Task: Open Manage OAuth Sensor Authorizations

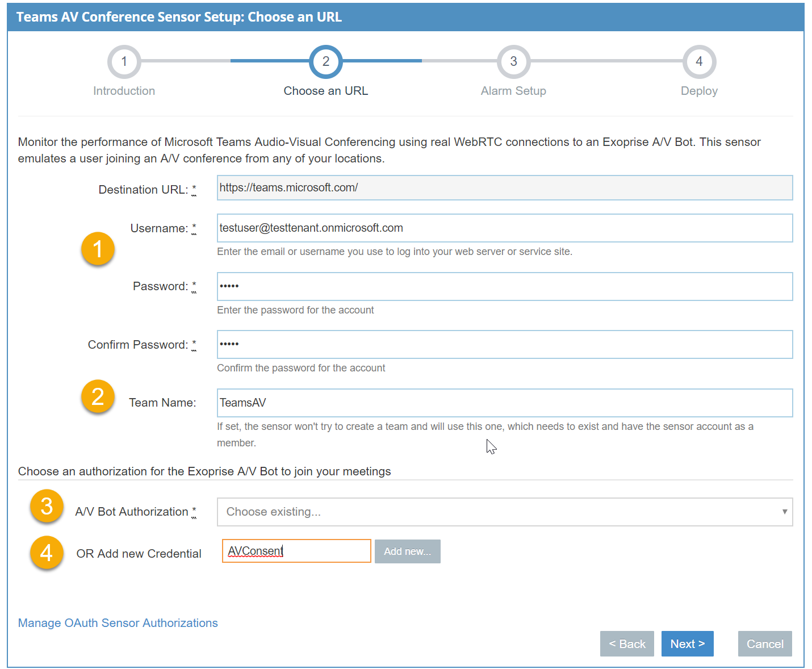Action: click(118, 622)
